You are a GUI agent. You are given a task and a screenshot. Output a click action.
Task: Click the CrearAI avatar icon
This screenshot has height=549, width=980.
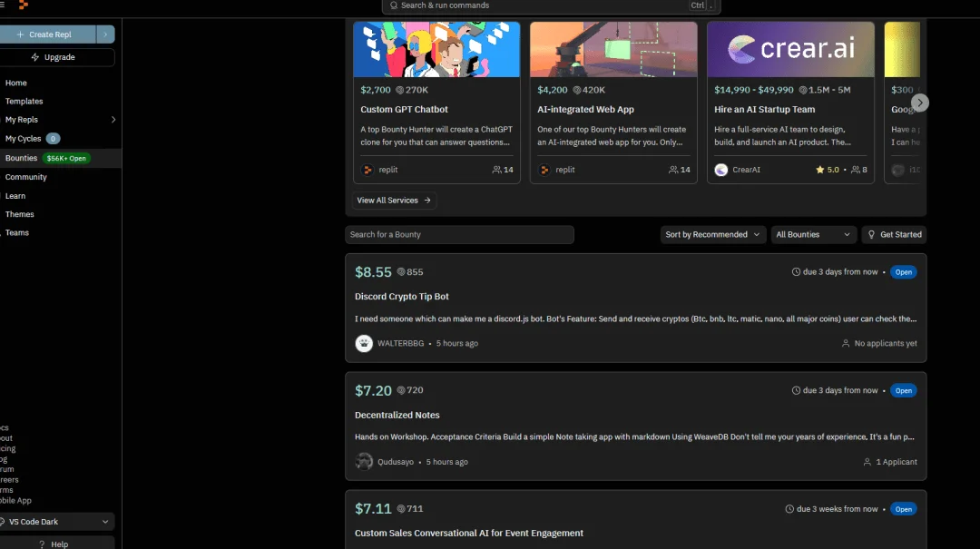tap(721, 170)
